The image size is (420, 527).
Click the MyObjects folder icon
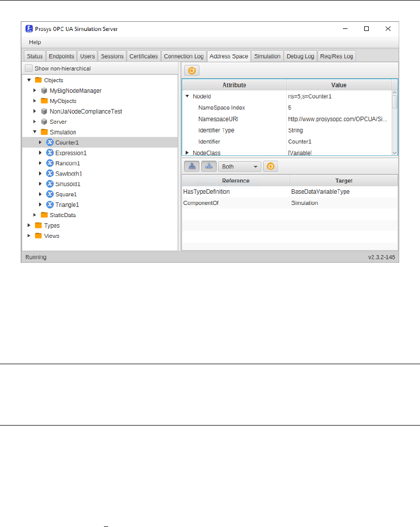point(44,101)
